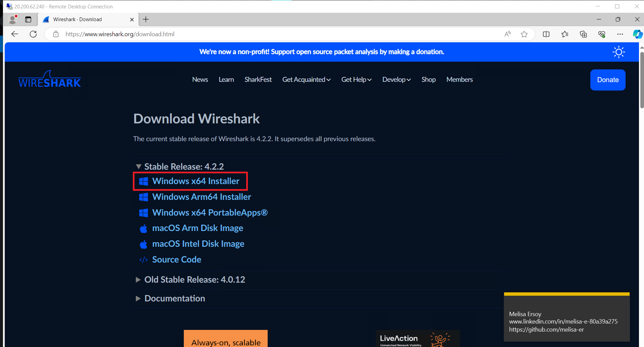Open a new browser tab

pos(146,19)
